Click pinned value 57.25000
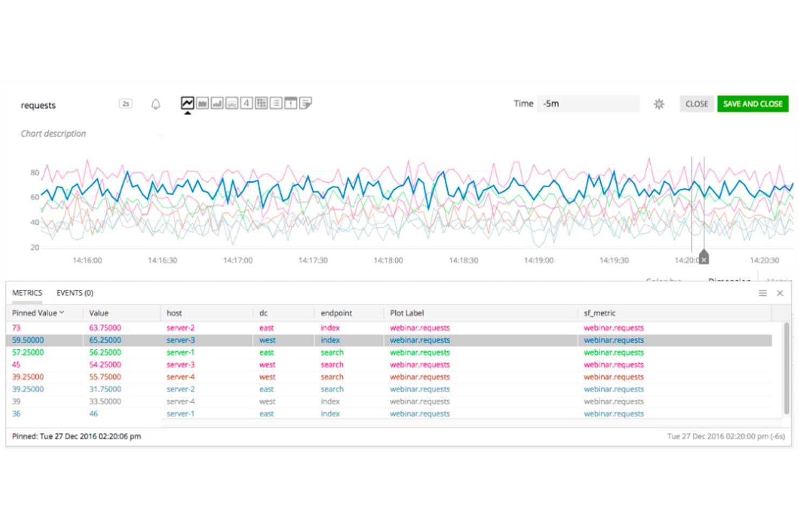Viewport: 798px width, 532px height. 28,353
